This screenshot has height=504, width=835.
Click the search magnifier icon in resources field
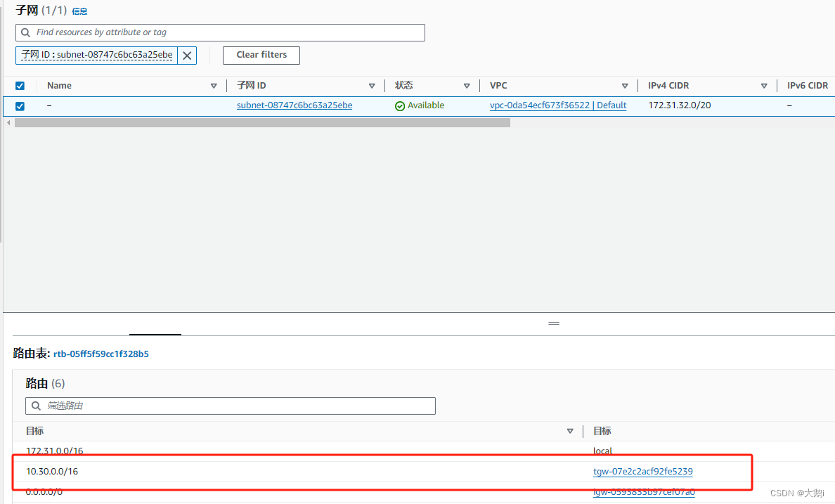(x=25, y=32)
